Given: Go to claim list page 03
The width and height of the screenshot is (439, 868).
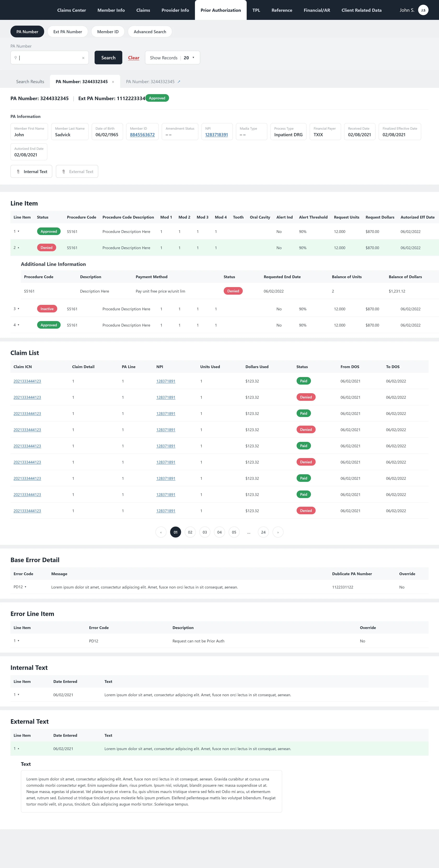Looking at the screenshot, I should (205, 532).
